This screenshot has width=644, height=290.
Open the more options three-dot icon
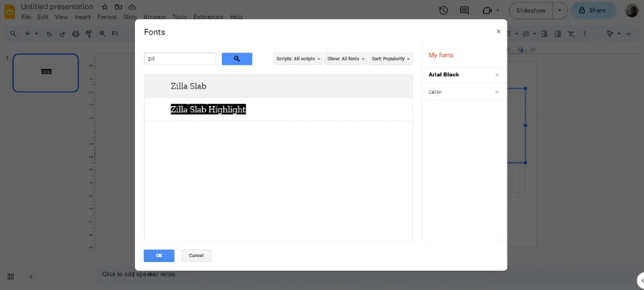click(x=585, y=34)
